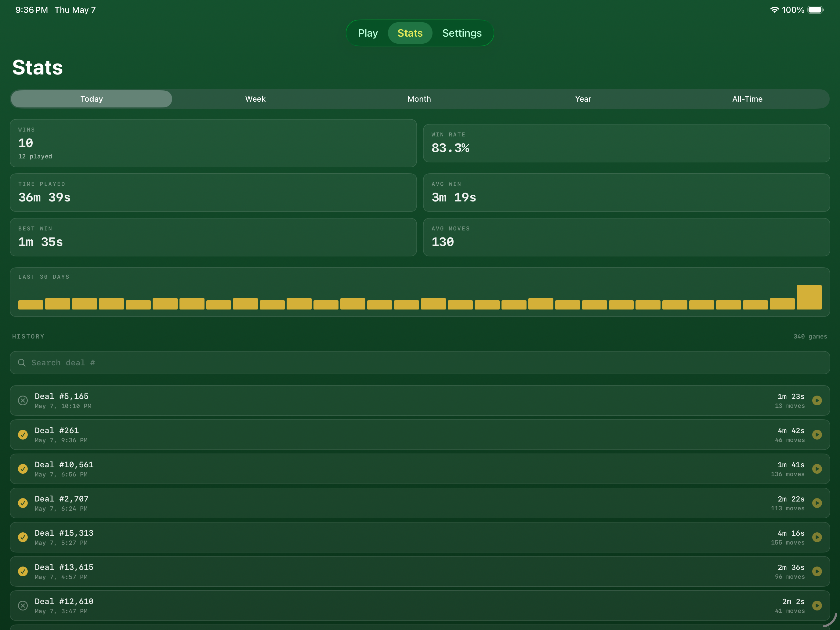Viewport: 840px width, 630px height.
Task: Click the Avg Moves 130 card
Action: tap(626, 237)
